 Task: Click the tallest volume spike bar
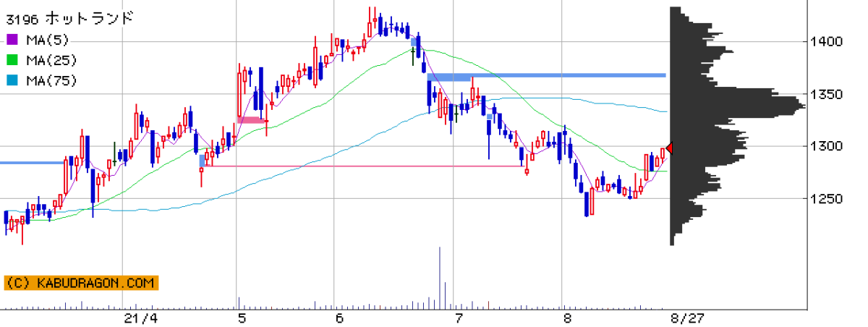(x=440, y=278)
